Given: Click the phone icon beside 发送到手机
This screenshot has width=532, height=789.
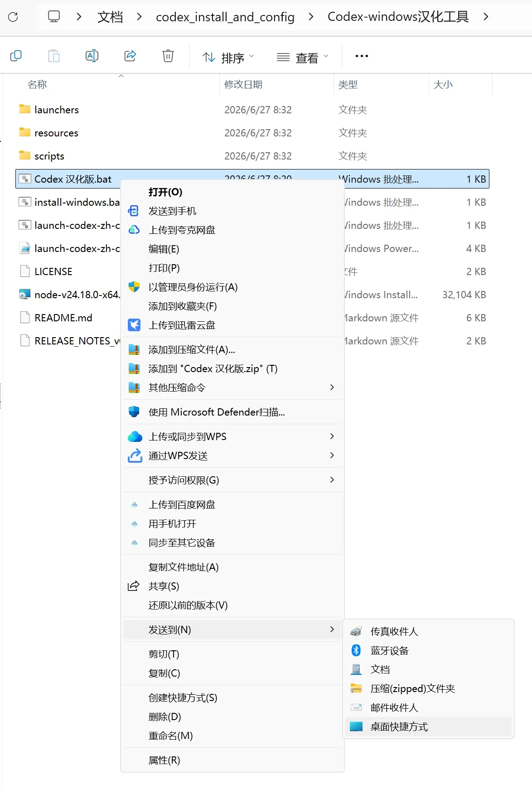Looking at the screenshot, I should click(x=134, y=211).
